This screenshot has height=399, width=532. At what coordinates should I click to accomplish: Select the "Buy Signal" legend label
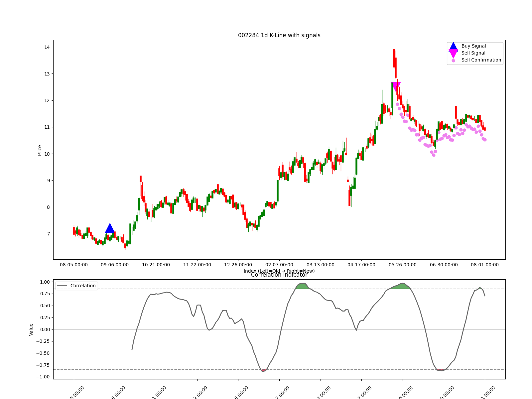(x=473, y=46)
